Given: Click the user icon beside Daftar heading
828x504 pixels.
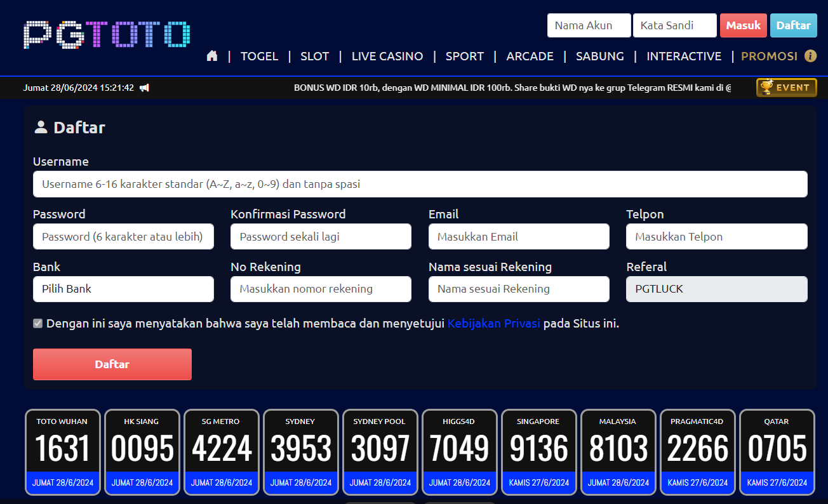Looking at the screenshot, I should (41, 128).
